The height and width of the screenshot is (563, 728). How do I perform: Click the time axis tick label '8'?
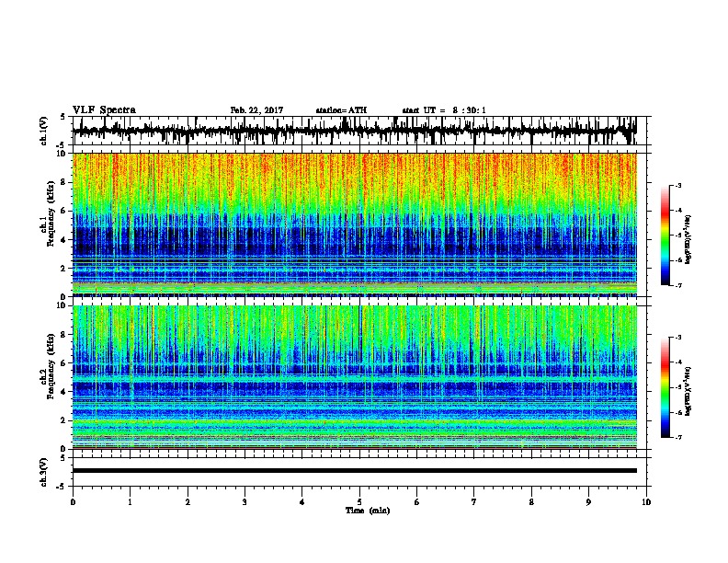(531, 501)
